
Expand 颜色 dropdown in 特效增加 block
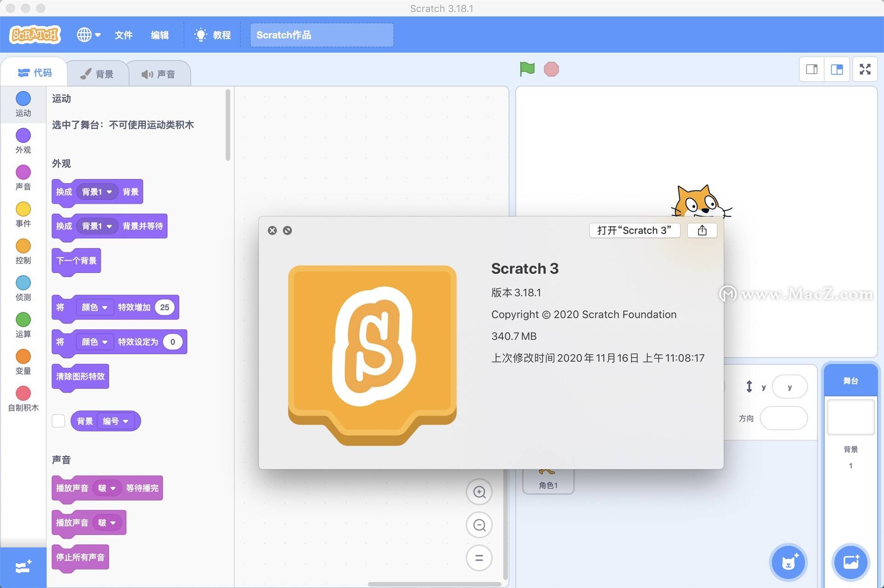(x=94, y=307)
